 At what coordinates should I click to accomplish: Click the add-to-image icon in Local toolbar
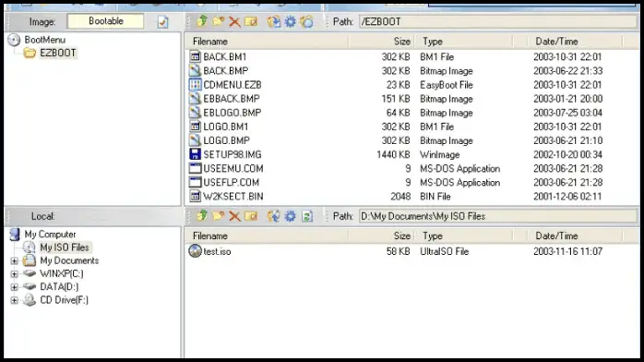coord(273,216)
